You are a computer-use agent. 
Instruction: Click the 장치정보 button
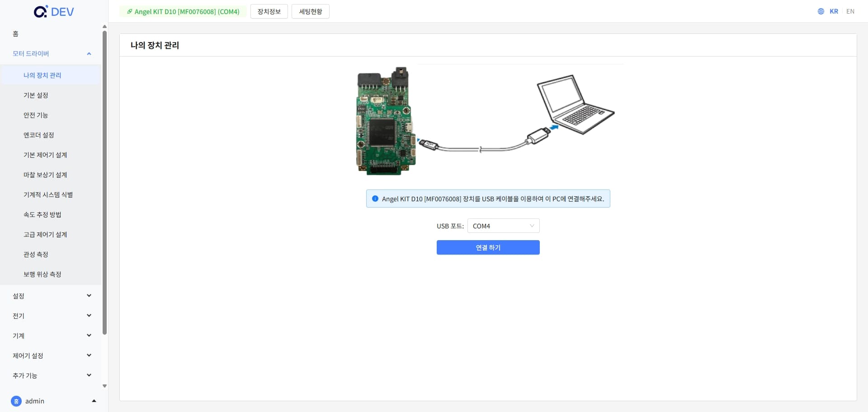tap(269, 12)
